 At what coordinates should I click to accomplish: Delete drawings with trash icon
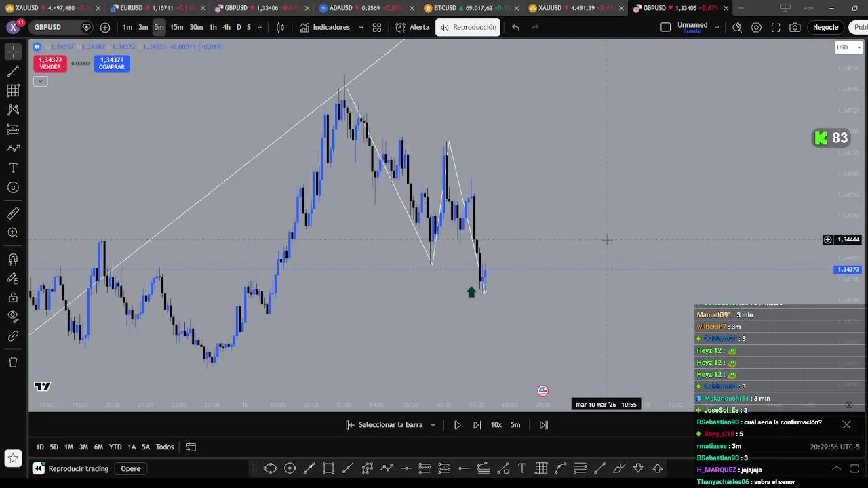click(13, 362)
